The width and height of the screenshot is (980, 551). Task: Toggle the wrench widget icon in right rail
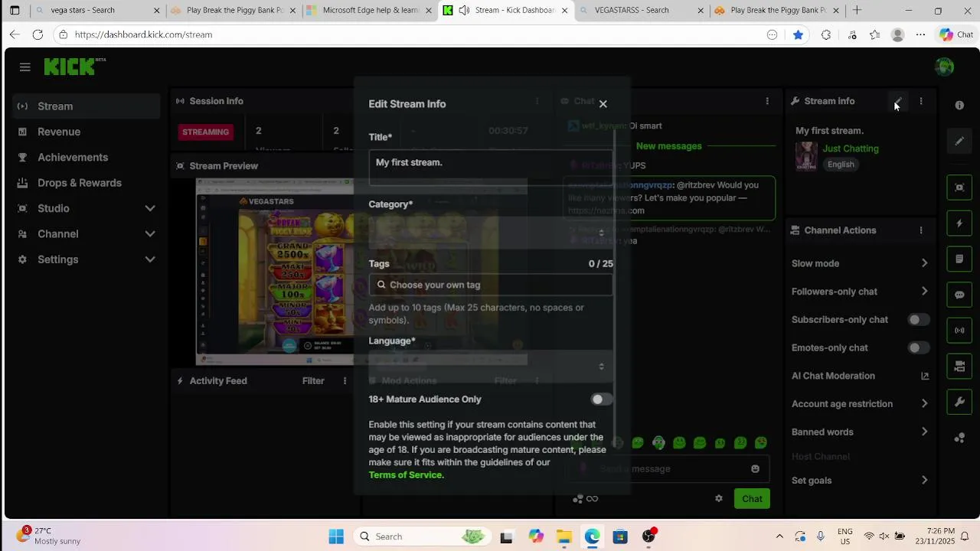tap(959, 402)
